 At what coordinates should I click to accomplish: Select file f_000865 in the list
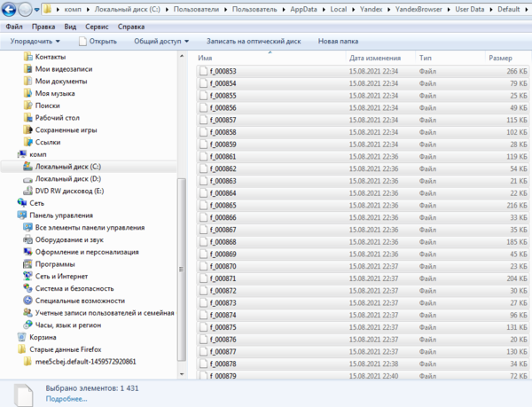click(x=222, y=205)
